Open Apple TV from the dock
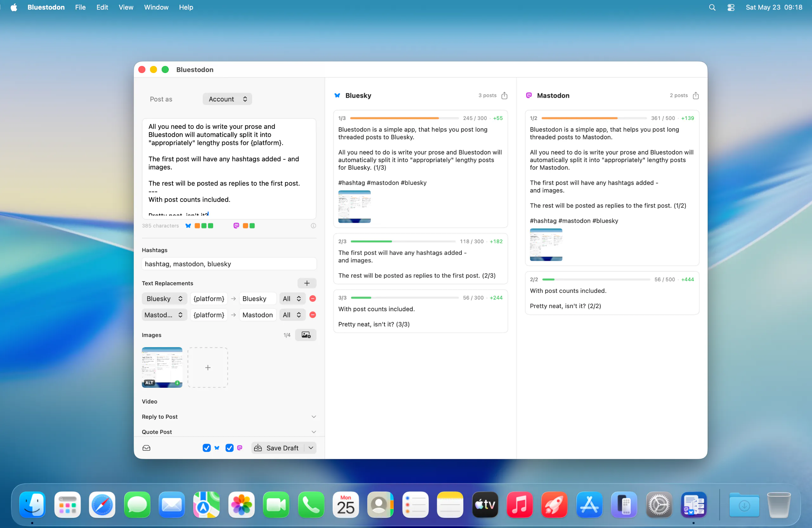812x528 pixels. [x=485, y=505]
